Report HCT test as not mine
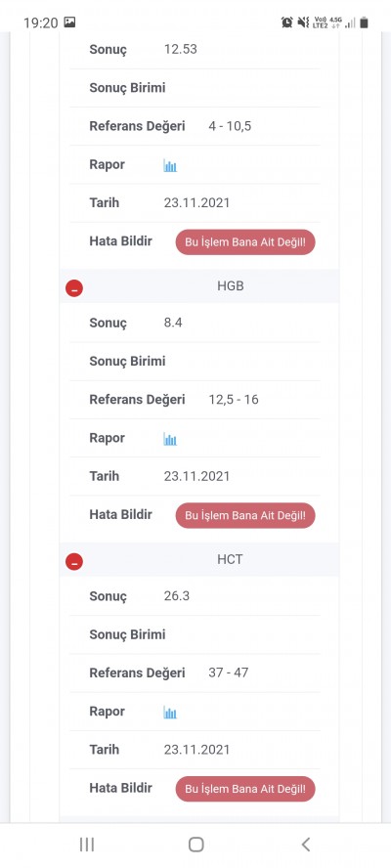Screen dimensions: 391x868 pos(245,789)
